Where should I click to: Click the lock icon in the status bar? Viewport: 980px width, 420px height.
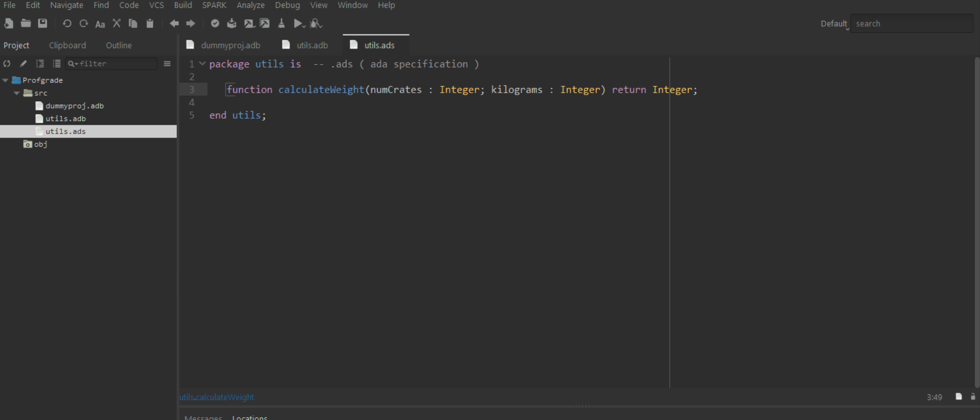[x=973, y=397]
